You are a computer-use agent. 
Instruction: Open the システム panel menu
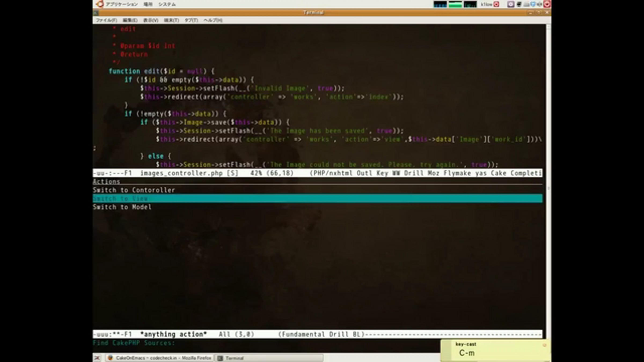pyautogui.click(x=167, y=4)
